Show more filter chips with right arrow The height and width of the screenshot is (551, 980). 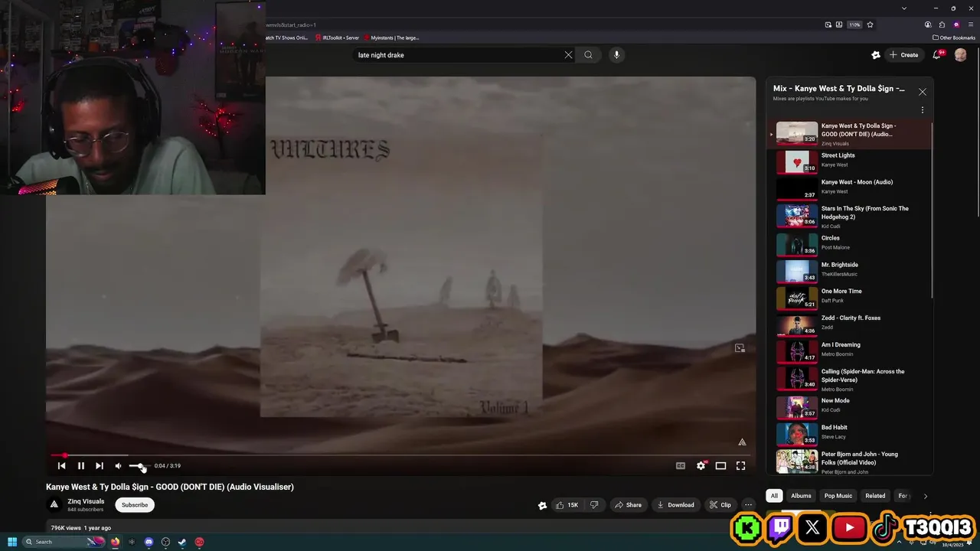point(925,496)
